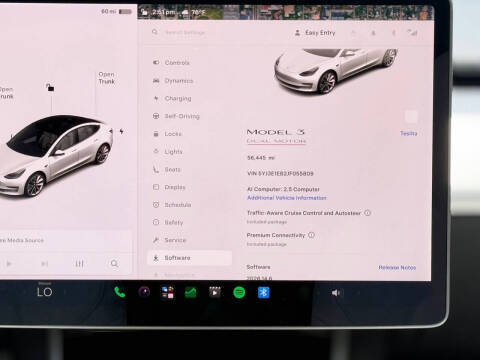The width and height of the screenshot is (480, 360).
Task: Open the dashcam viewer app icon
Action: pyautogui.click(x=144, y=292)
